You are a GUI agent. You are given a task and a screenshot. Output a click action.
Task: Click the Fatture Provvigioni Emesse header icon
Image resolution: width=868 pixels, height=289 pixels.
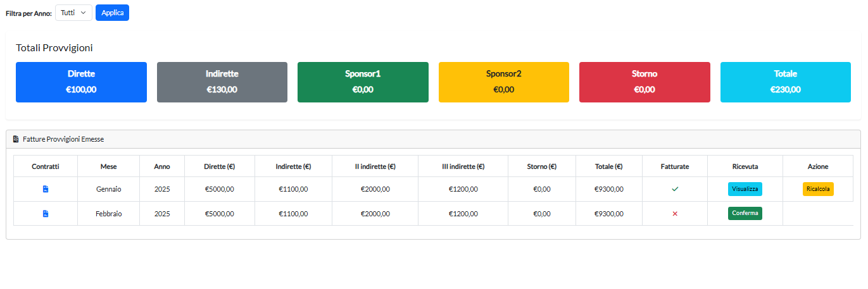(x=16, y=139)
